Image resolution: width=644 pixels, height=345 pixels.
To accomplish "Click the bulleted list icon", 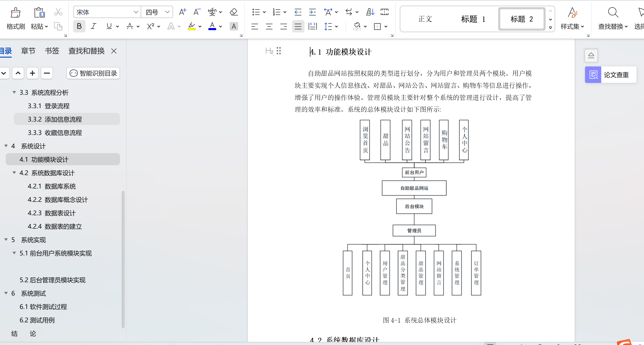I will coord(256,12).
